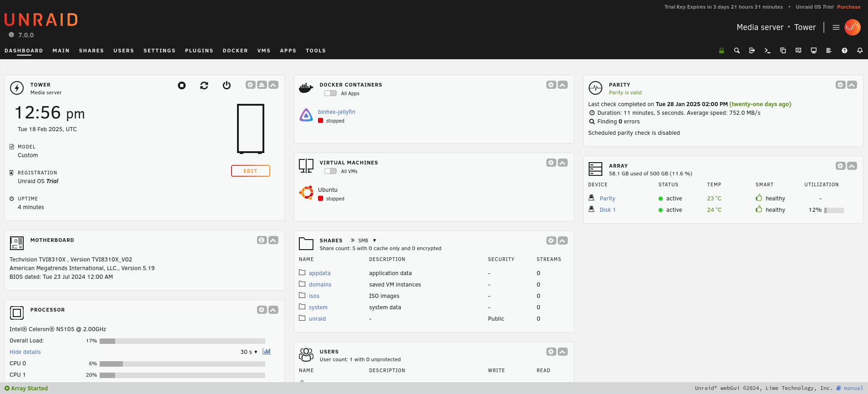Open the Main tab
This screenshot has height=394, width=868.
point(61,51)
